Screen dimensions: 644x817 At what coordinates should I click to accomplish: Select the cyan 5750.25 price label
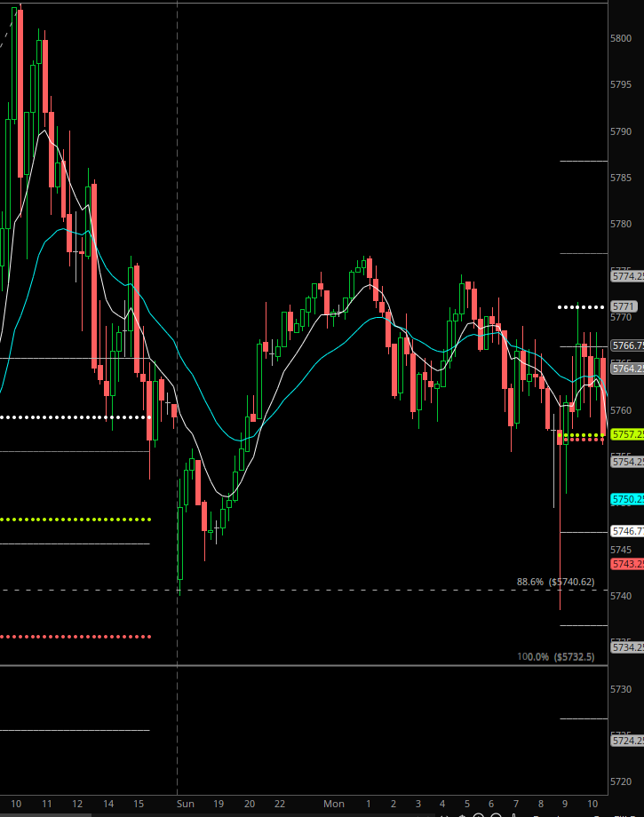627,499
